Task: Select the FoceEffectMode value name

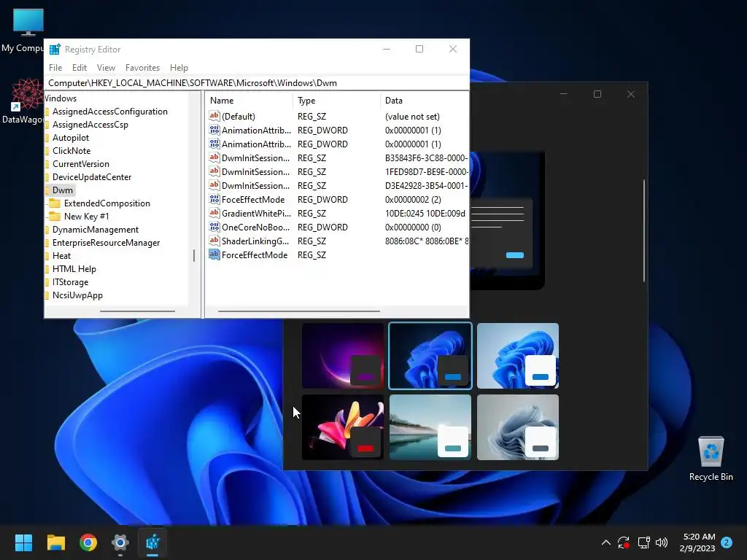Action: (253, 200)
